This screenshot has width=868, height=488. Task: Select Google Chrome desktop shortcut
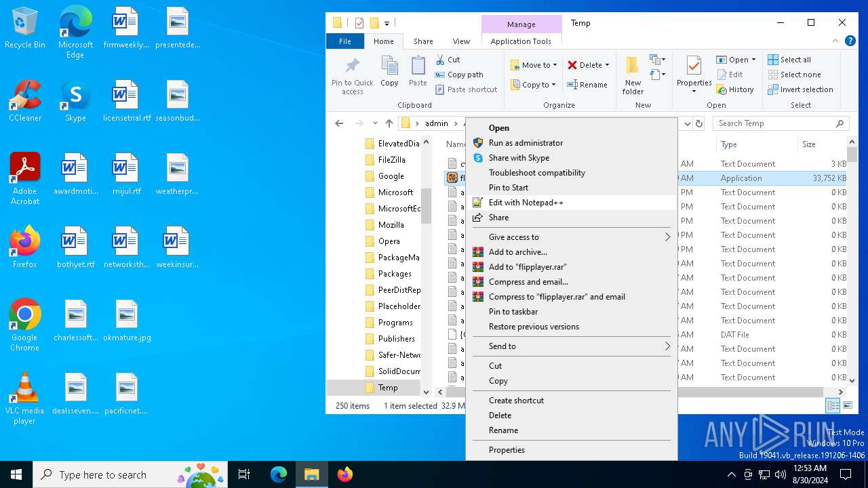tap(25, 325)
